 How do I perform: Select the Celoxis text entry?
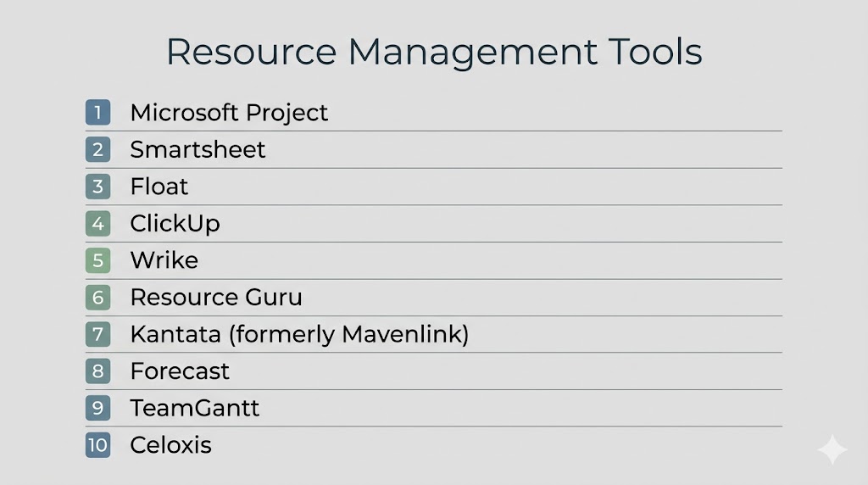coord(170,445)
